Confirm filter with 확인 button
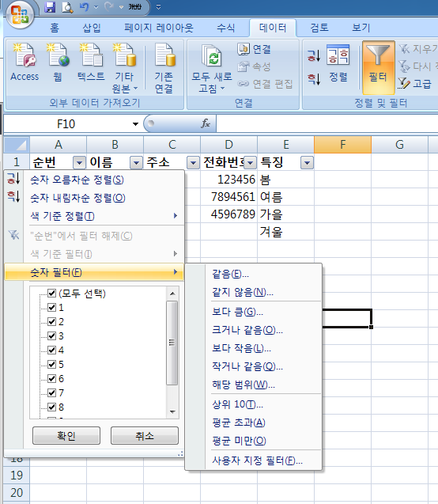 click(66, 435)
